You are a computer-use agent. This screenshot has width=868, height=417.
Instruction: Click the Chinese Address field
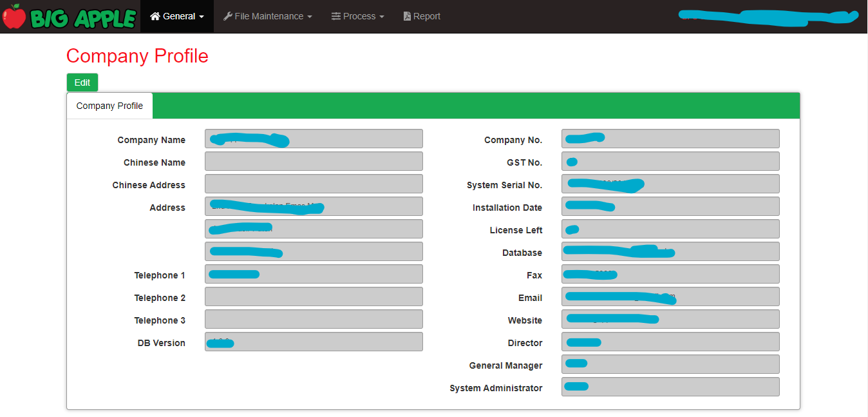pos(314,184)
